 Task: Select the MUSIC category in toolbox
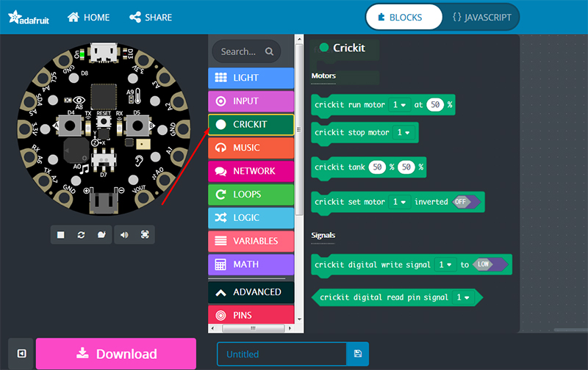(x=251, y=148)
